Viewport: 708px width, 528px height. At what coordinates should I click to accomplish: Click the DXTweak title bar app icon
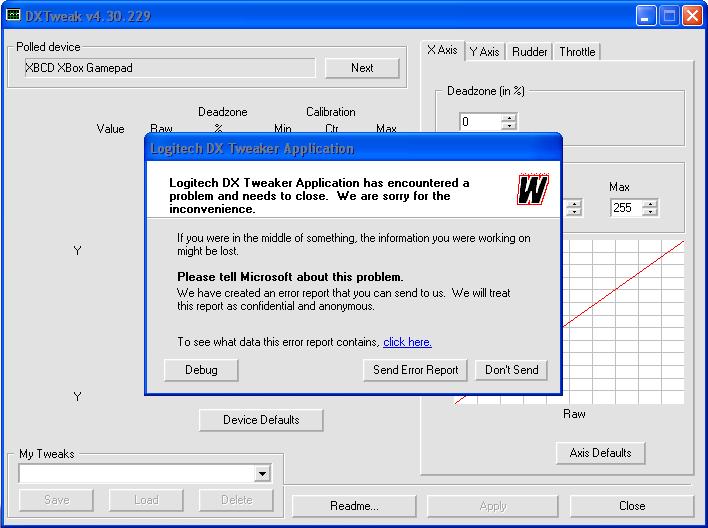click(x=14, y=15)
